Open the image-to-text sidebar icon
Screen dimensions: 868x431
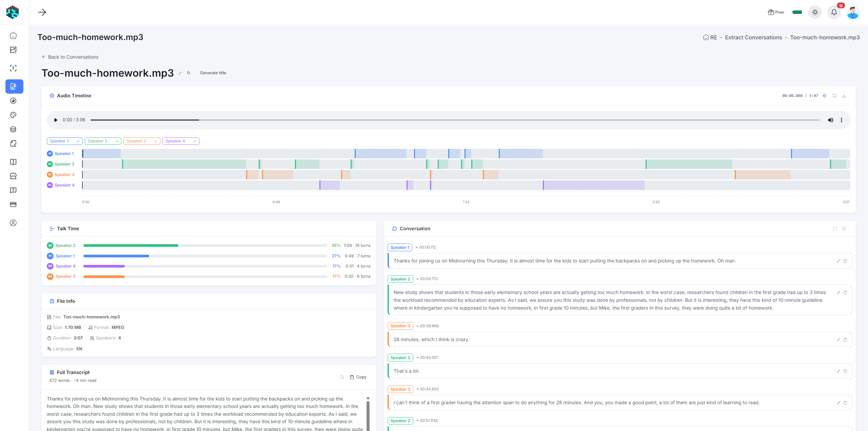[13, 50]
